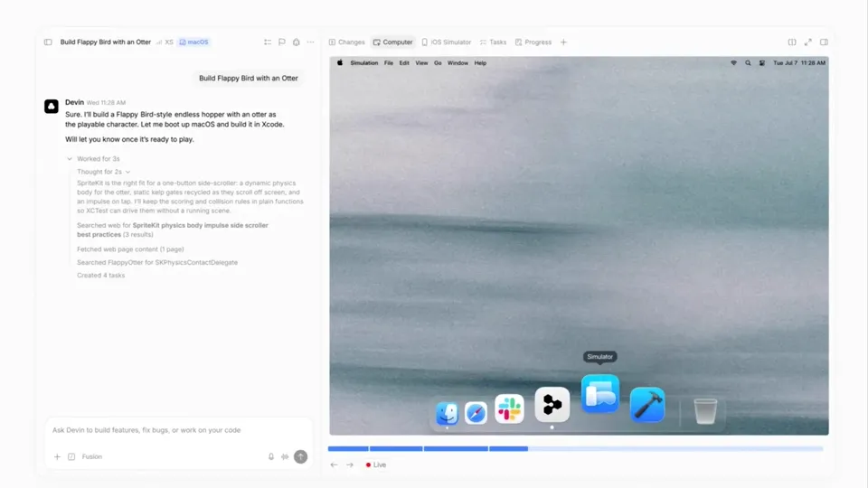Open the View menu

tap(421, 63)
